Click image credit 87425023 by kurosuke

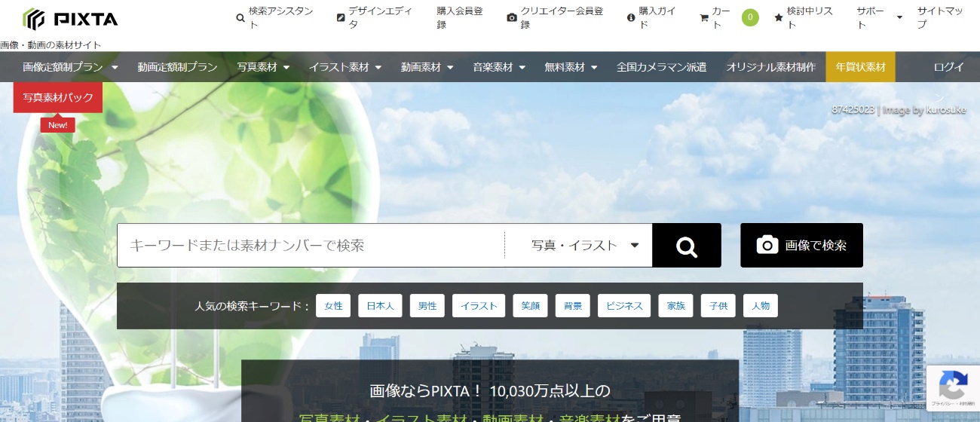point(899,110)
